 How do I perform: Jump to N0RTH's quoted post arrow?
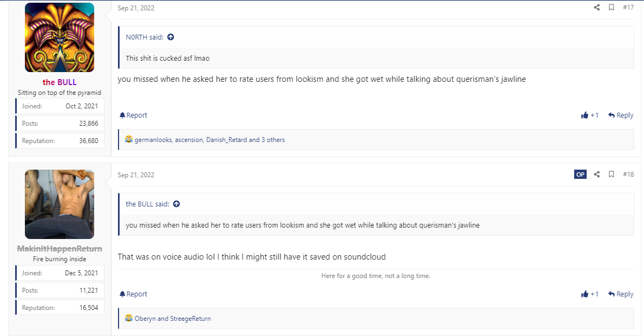click(171, 37)
